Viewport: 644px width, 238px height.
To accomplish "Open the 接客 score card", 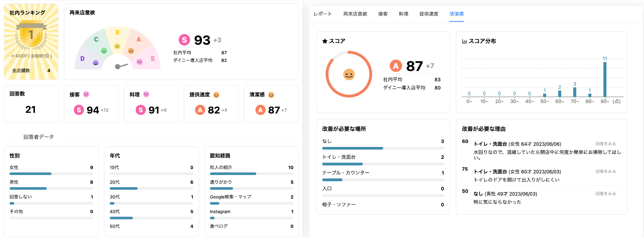I will tap(91, 104).
